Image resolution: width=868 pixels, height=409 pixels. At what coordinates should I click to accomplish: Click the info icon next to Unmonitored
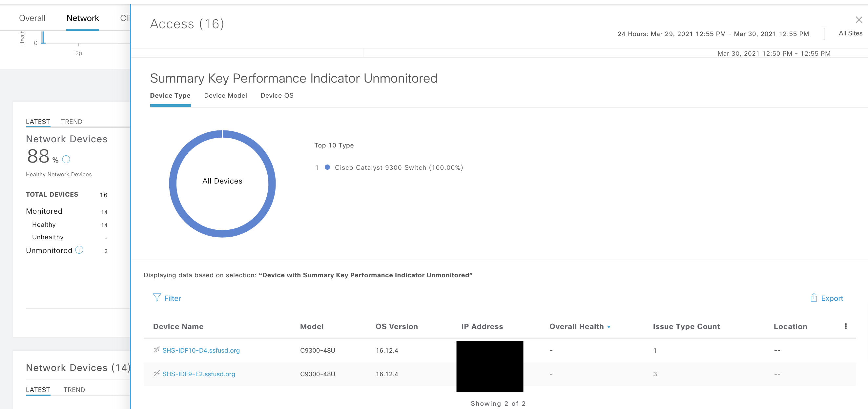[79, 250]
